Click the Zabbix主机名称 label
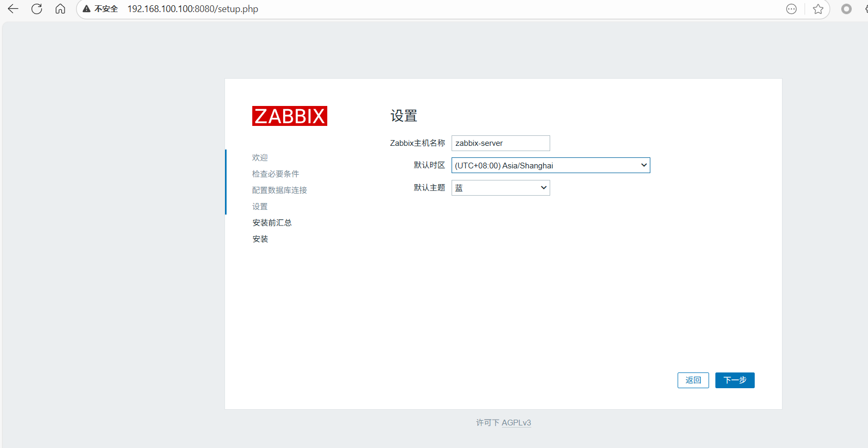The width and height of the screenshot is (868, 448). [417, 143]
